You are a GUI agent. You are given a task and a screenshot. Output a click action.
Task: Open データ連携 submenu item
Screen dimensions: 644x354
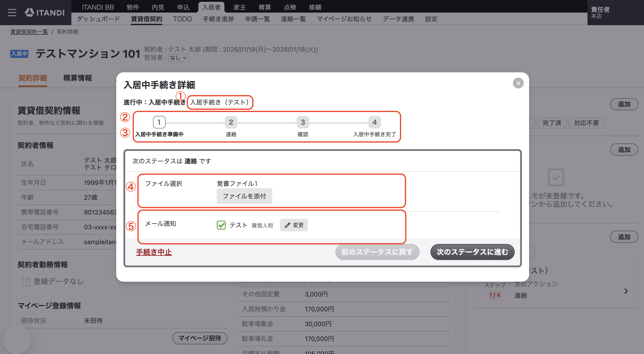click(399, 19)
